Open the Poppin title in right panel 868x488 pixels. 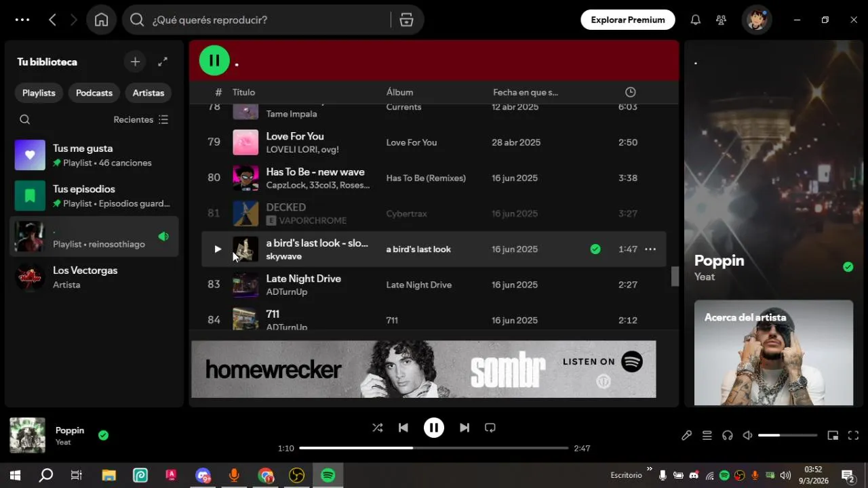click(x=719, y=260)
